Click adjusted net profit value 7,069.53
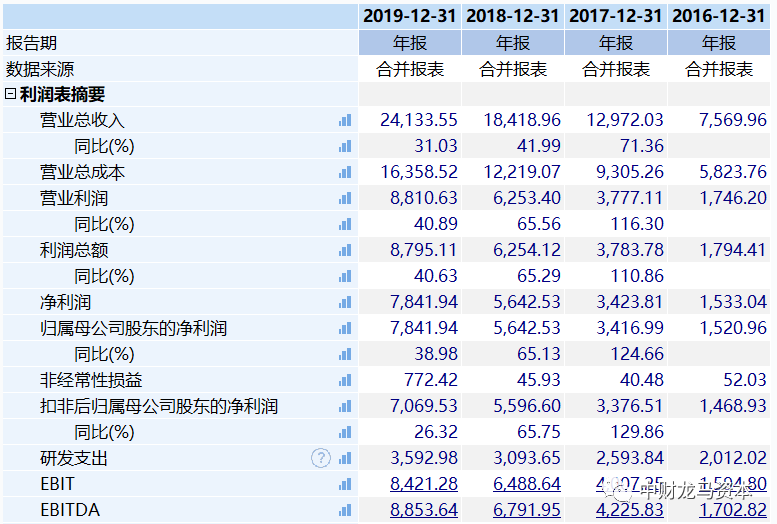The height and width of the screenshot is (524, 777). pyautogui.click(x=424, y=406)
